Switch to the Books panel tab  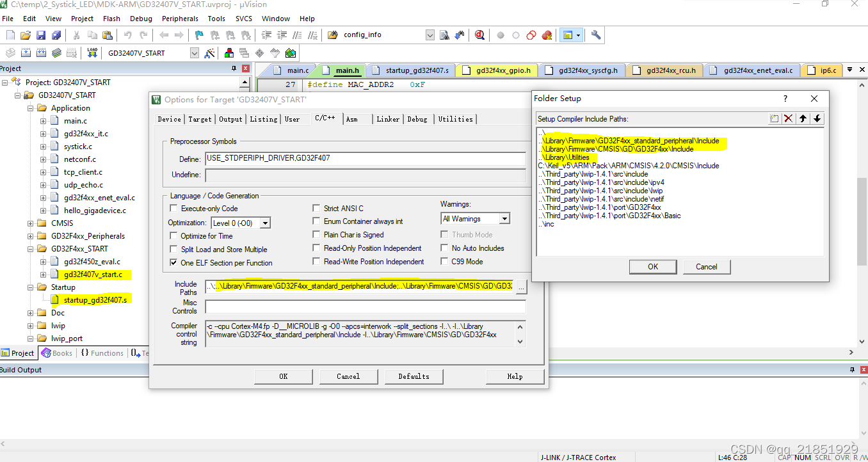(56, 353)
